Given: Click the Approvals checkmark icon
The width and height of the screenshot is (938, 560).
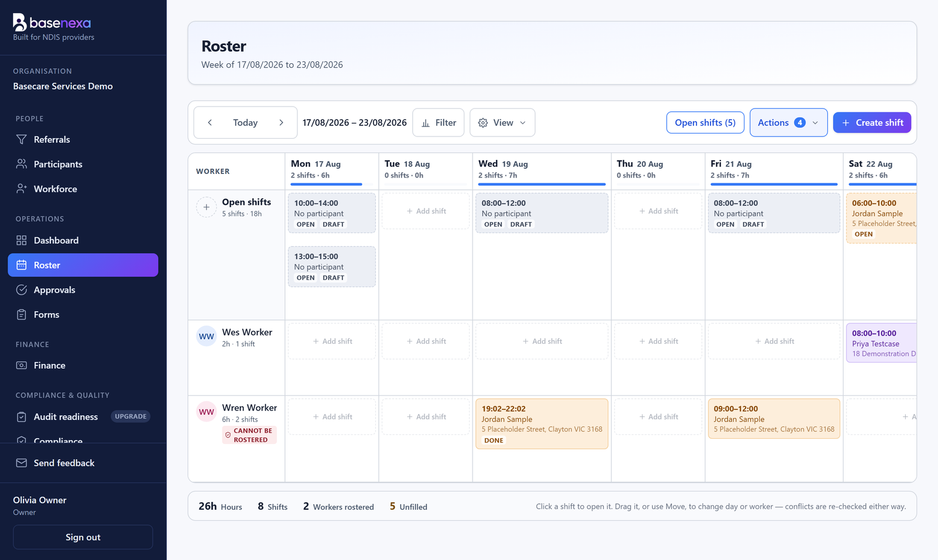Looking at the screenshot, I should pyautogui.click(x=22, y=290).
